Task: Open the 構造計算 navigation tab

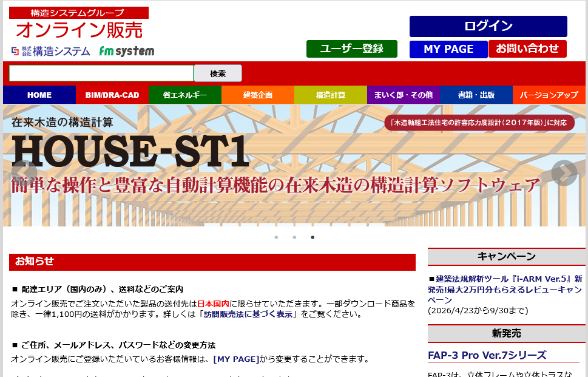Action: pyautogui.click(x=330, y=95)
